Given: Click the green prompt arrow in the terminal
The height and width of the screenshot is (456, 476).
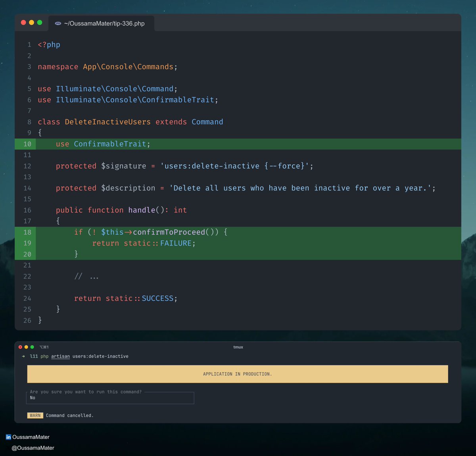Looking at the screenshot, I should [23, 356].
